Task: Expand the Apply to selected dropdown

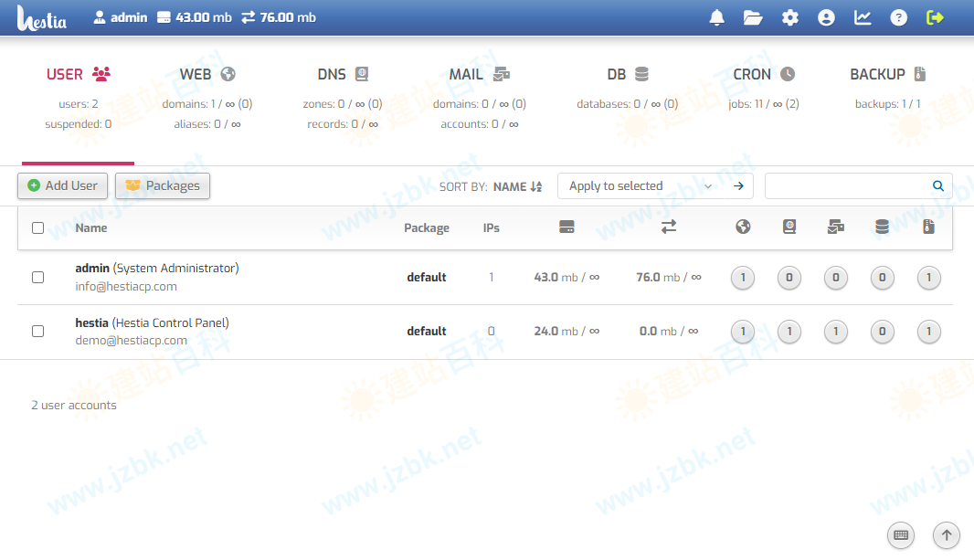Action: coord(640,186)
